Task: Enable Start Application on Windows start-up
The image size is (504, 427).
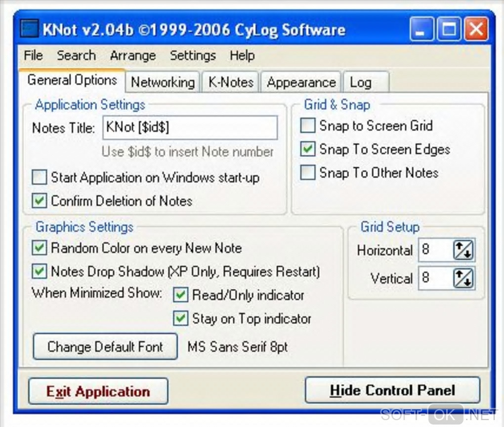Action: [x=39, y=177]
